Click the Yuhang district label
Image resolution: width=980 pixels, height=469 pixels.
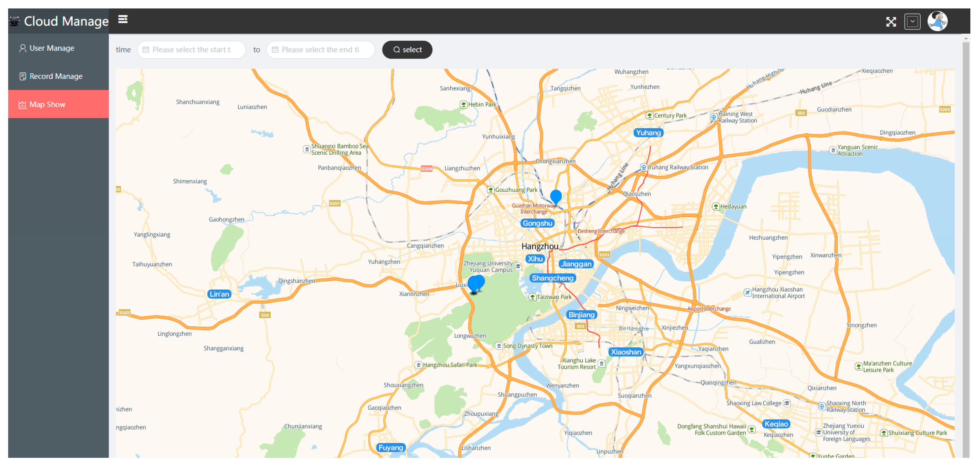648,132
